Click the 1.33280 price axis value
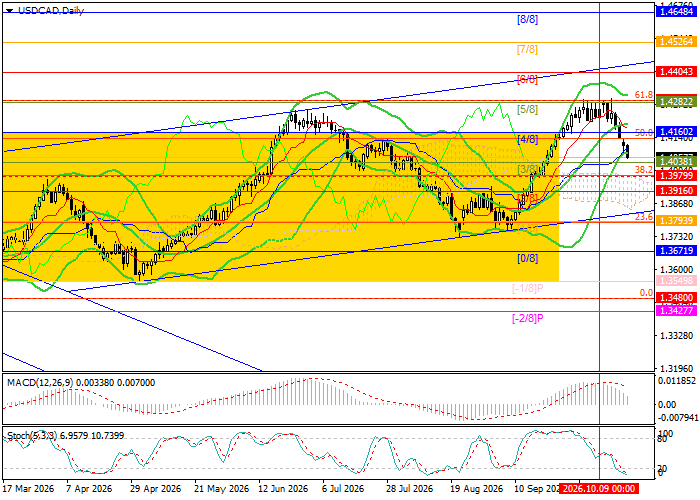Image resolution: width=700 pixels, height=500 pixels. 676,335
